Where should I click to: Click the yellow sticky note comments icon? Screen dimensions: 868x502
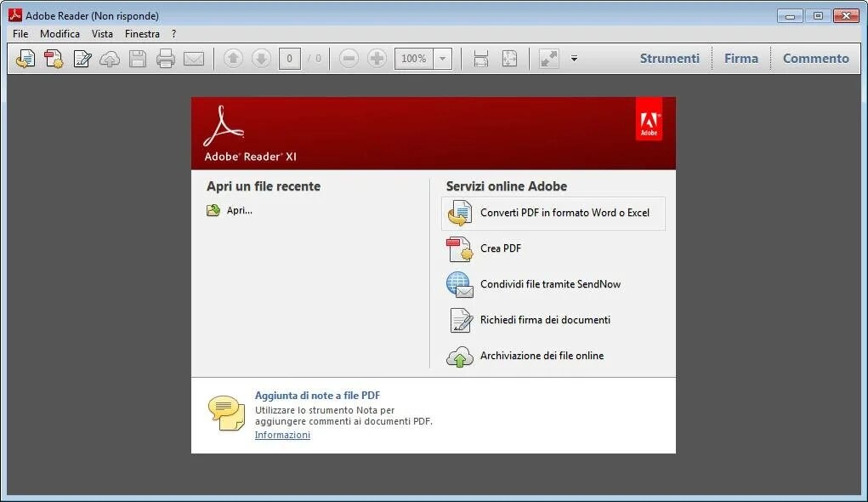tap(226, 414)
